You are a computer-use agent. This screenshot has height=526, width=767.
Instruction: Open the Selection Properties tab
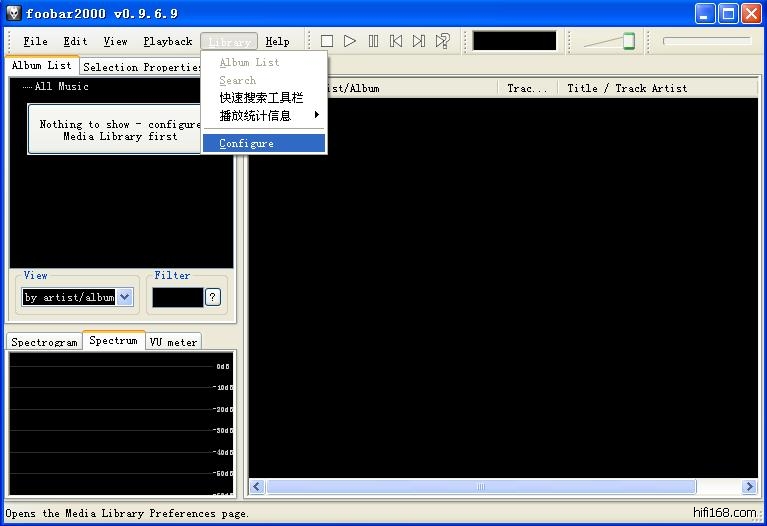tap(142, 67)
